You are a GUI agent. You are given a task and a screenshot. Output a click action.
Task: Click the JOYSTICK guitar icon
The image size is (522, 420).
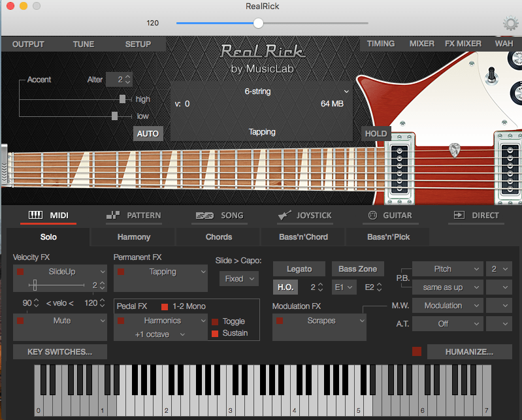click(x=285, y=215)
